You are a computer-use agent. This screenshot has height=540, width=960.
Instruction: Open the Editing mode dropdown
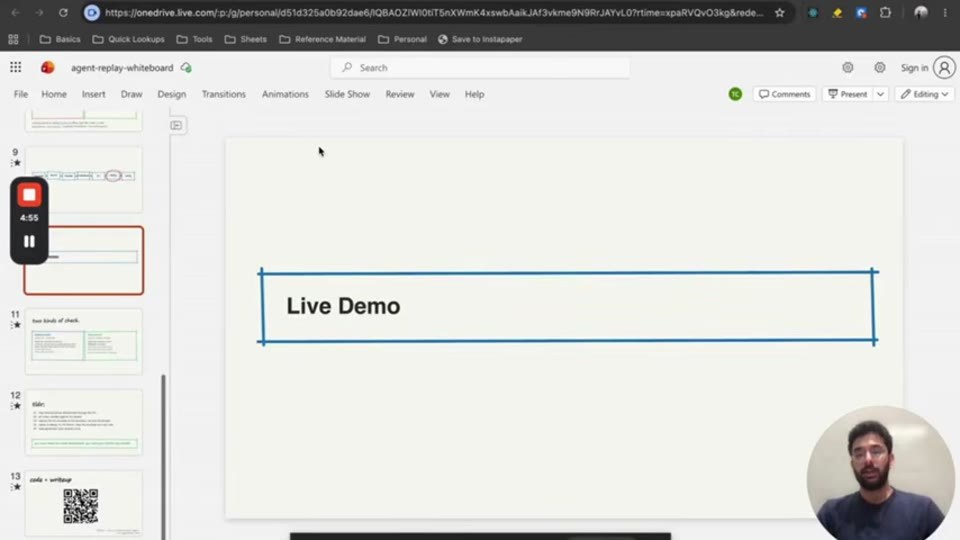[x=924, y=94]
